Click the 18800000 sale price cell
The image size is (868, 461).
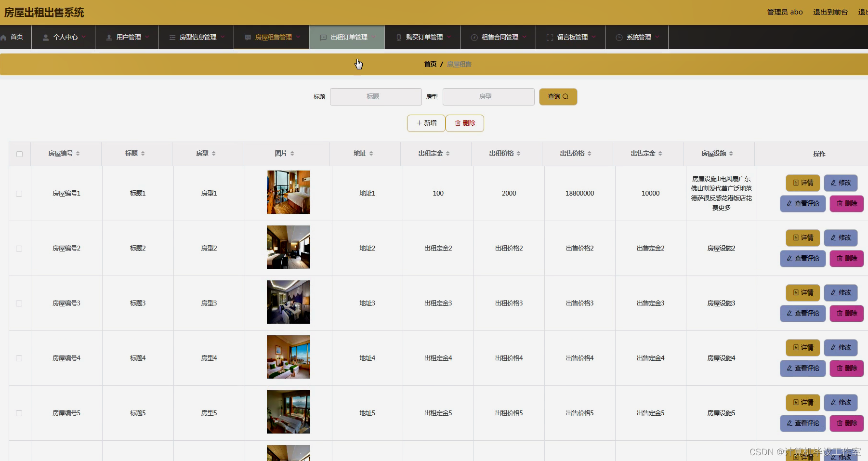(580, 193)
